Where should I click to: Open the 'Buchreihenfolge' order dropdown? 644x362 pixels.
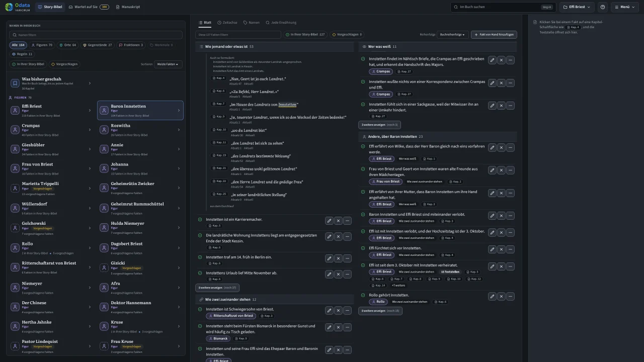[452, 35]
